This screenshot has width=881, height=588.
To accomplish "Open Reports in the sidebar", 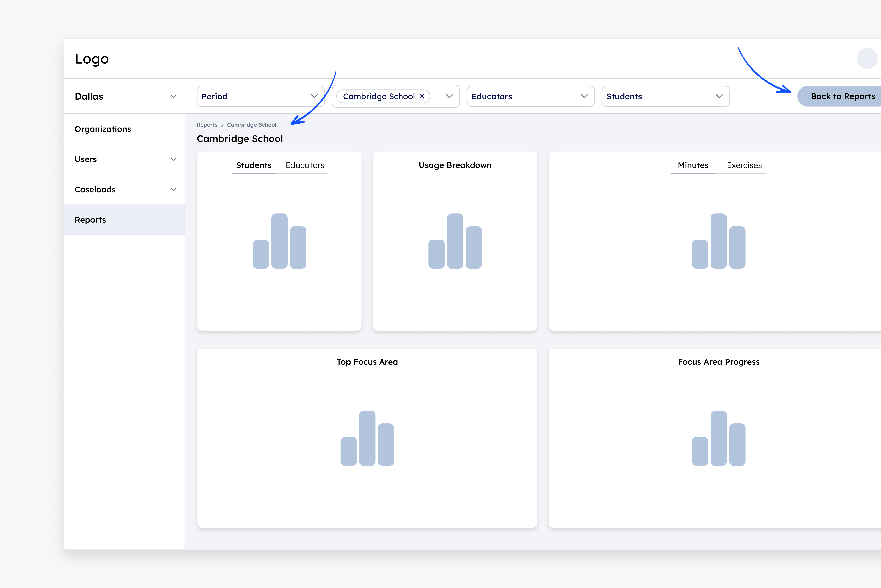I will pos(124,220).
